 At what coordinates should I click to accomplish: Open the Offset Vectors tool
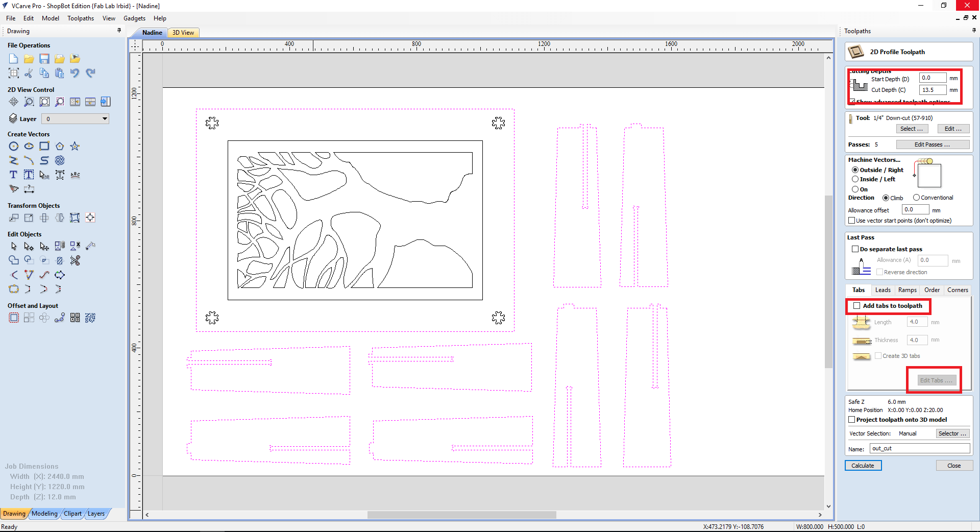point(14,318)
